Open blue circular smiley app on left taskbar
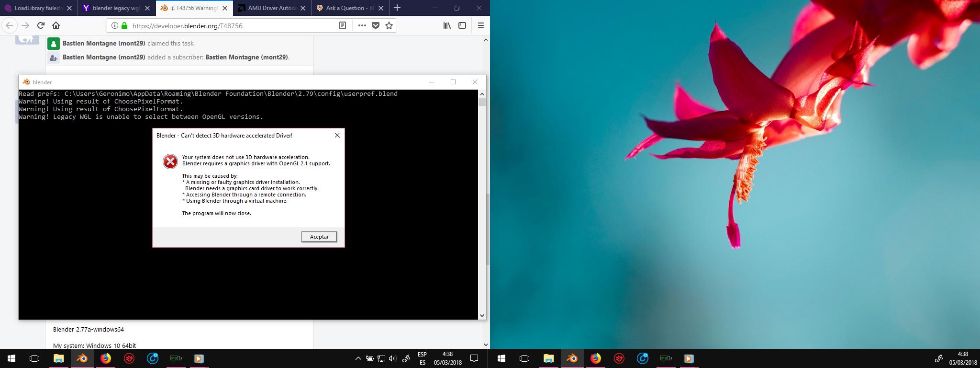 [x=152, y=358]
